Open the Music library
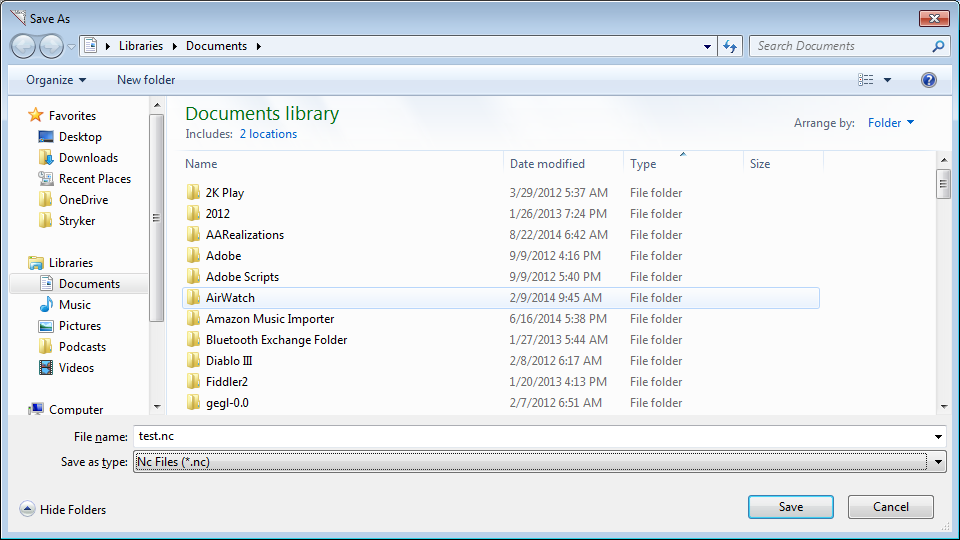 (x=75, y=305)
